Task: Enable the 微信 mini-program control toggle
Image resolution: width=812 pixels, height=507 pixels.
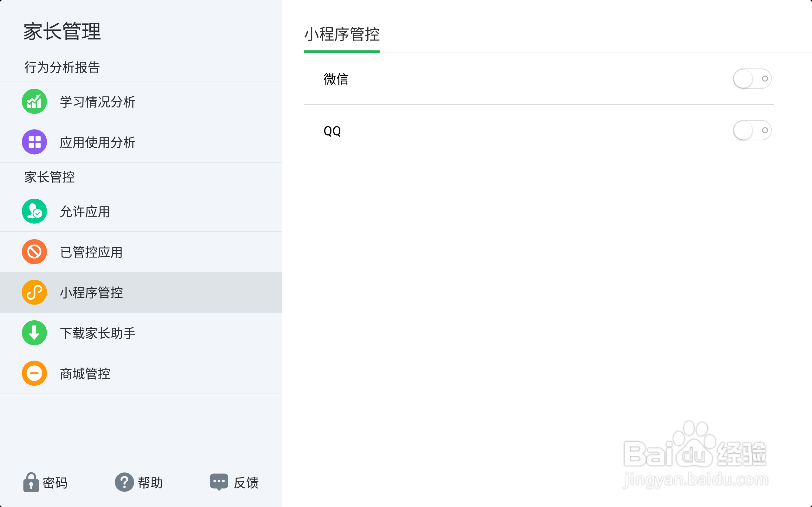Action: (x=752, y=79)
